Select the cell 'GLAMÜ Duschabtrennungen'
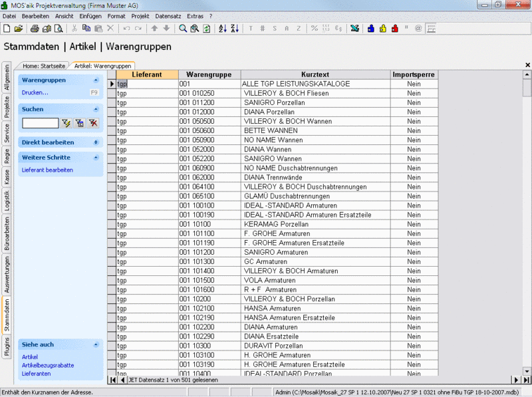532x397 pixels. 315,196
